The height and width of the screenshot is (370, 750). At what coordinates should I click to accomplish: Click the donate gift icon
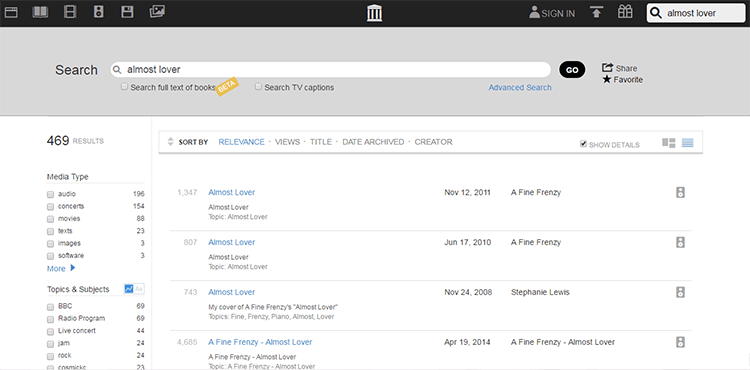625,11
